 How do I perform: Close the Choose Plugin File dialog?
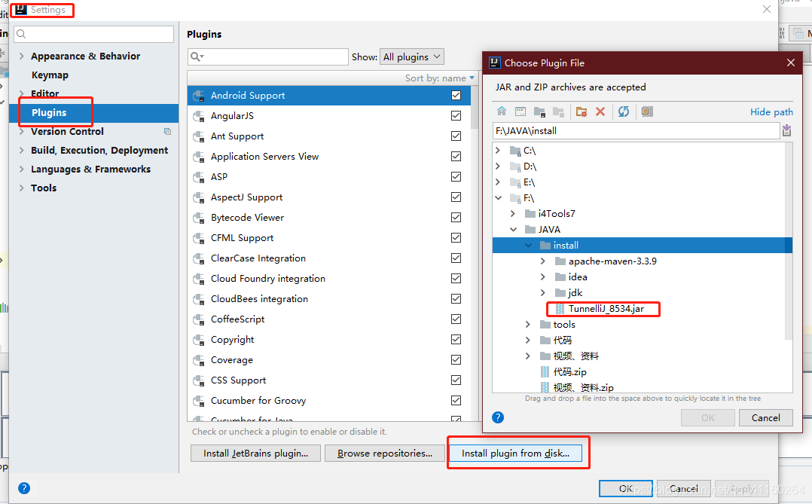pos(791,63)
